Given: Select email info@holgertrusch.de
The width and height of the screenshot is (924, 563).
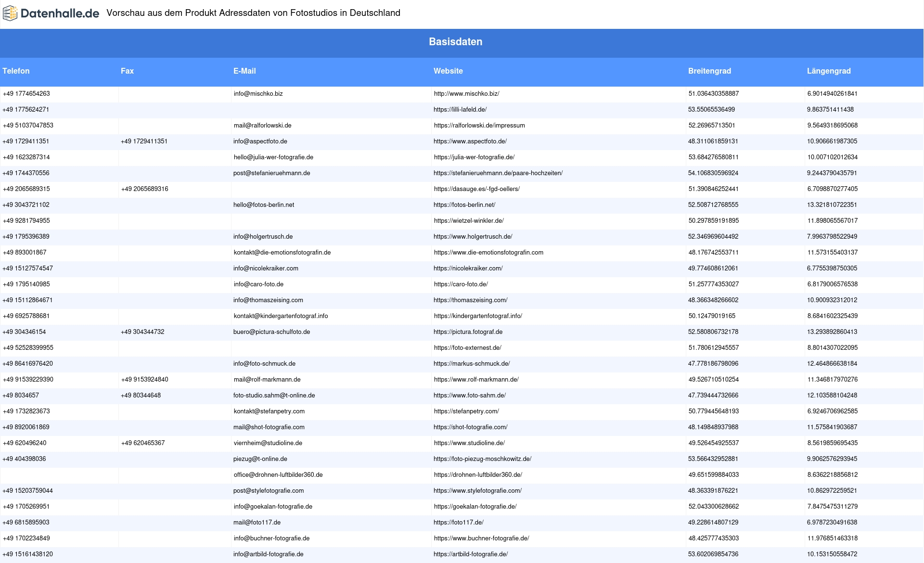Looking at the screenshot, I should (x=263, y=237).
